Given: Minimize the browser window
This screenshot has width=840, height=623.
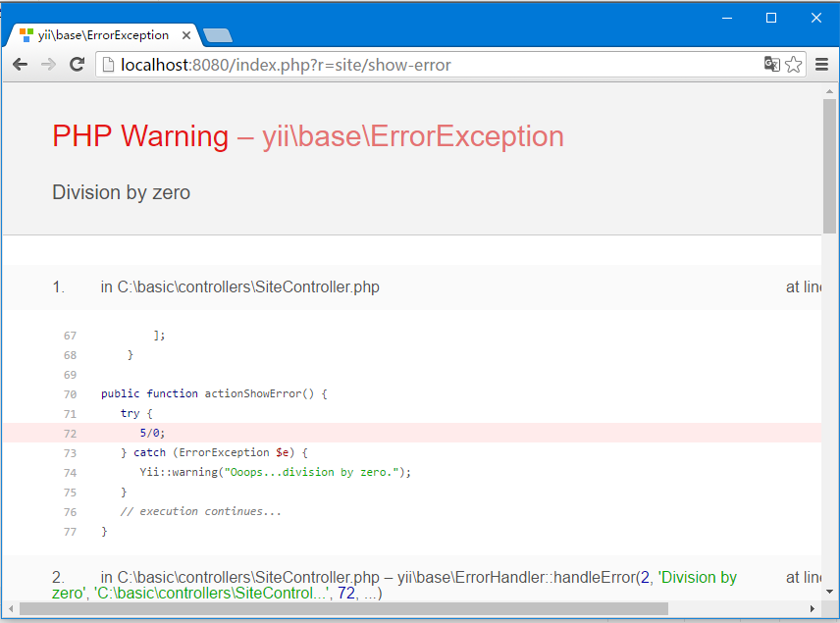Looking at the screenshot, I should coord(727,18).
